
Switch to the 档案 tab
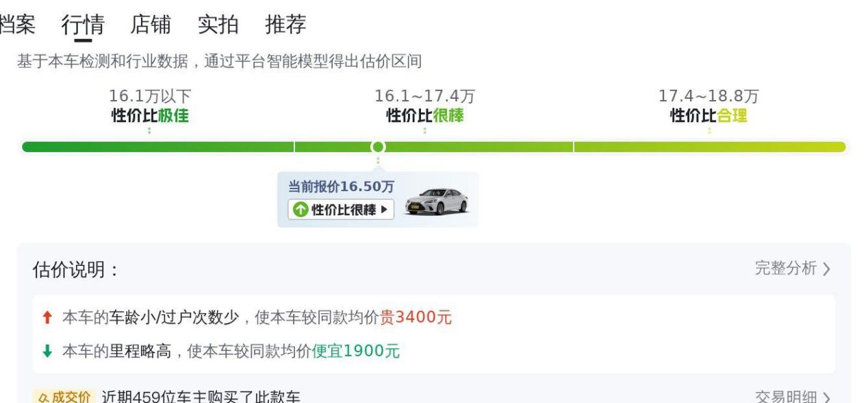pos(16,25)
